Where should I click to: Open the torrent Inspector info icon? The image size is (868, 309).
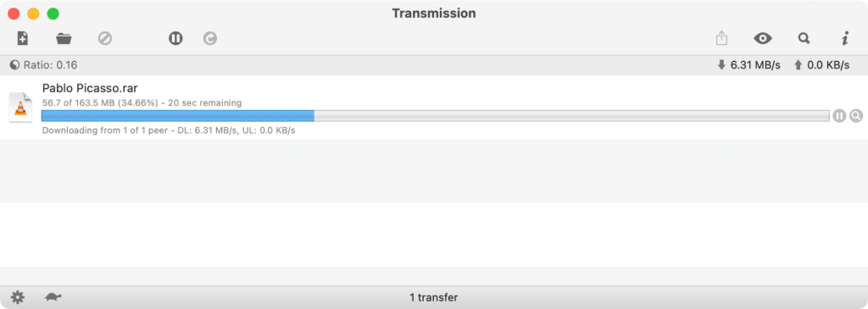pos(845,38)
